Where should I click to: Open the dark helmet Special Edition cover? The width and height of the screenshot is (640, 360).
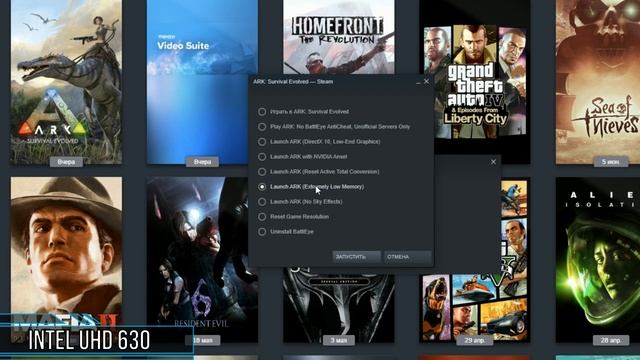click(339, 305)
